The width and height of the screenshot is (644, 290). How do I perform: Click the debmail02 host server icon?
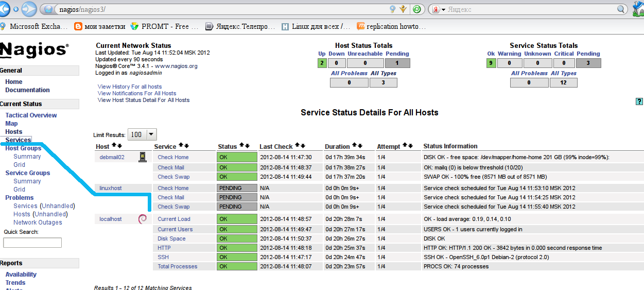click(143, 157)
